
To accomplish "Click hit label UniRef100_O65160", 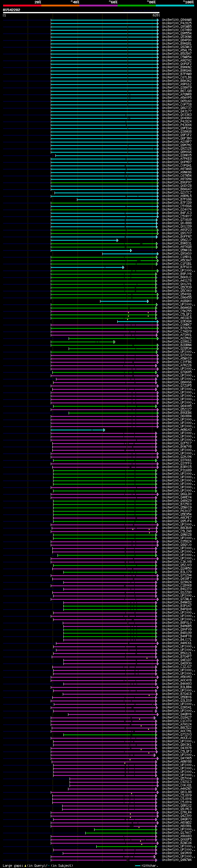I will click(177, 101).
